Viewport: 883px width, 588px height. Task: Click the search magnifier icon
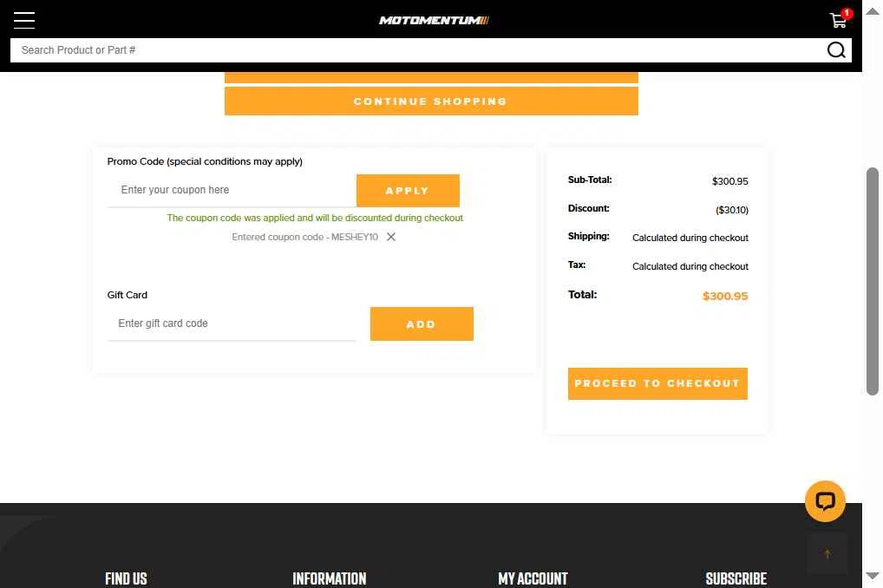(x=835, y=50)
